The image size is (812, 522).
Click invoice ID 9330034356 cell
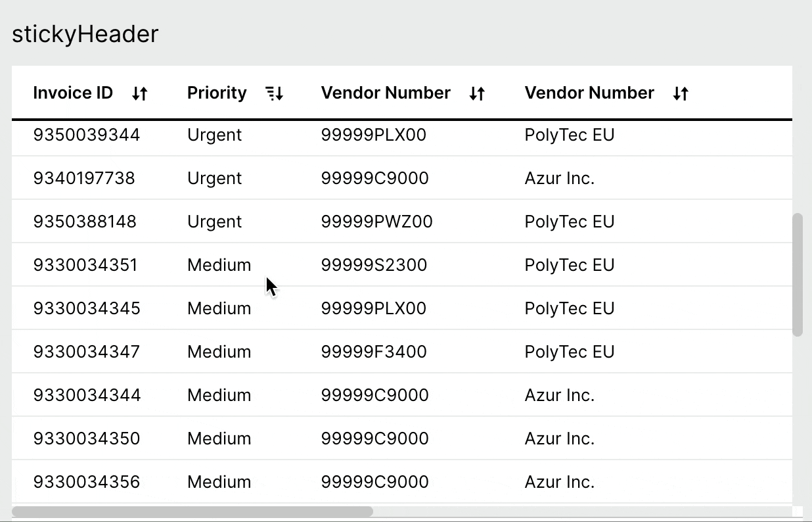coord(87,482)
